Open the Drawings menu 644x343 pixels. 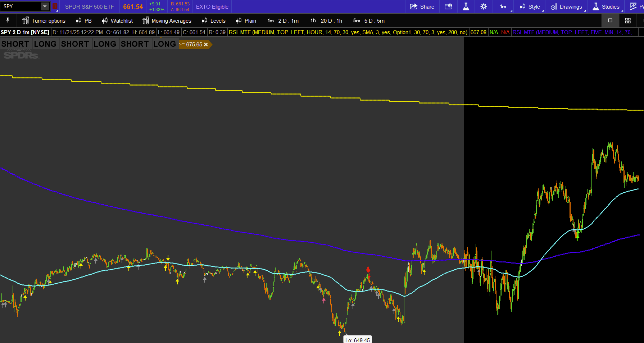(x=567, y=6)
